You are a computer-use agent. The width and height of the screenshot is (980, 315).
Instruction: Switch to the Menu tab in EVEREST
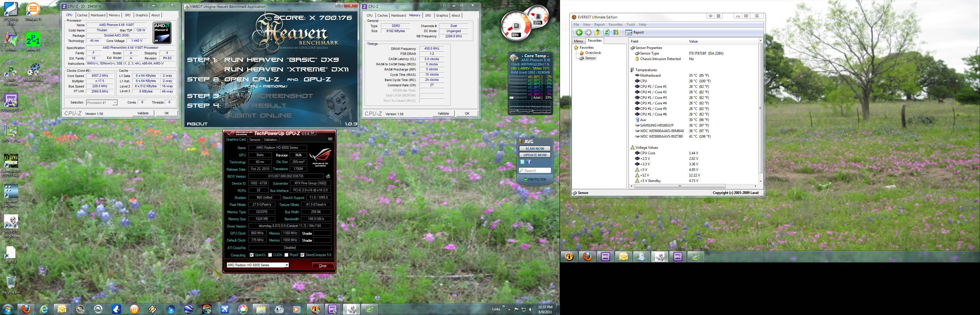point(578,41)
